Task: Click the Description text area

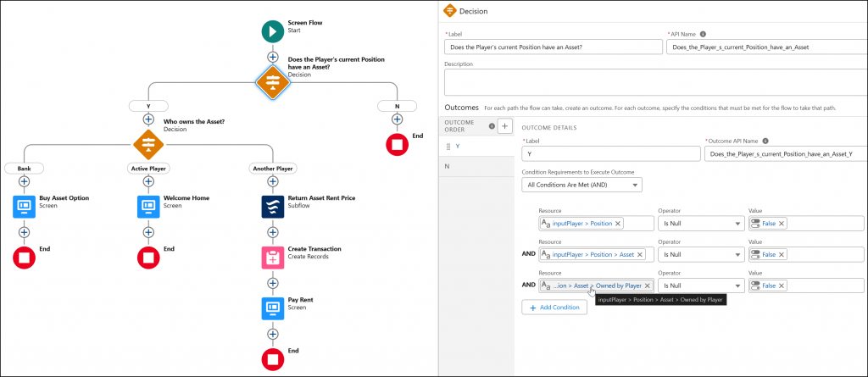Action: point(655,82)
